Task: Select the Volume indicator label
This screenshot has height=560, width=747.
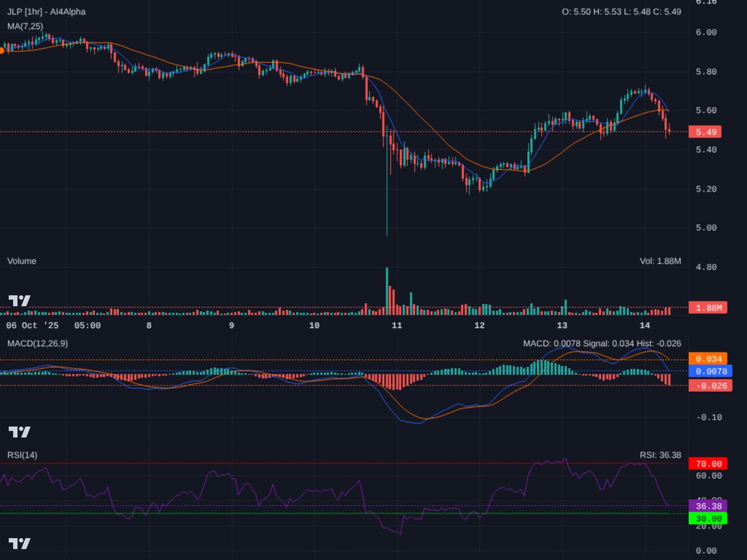Action: pyautogui.click(x=21, y=261)
